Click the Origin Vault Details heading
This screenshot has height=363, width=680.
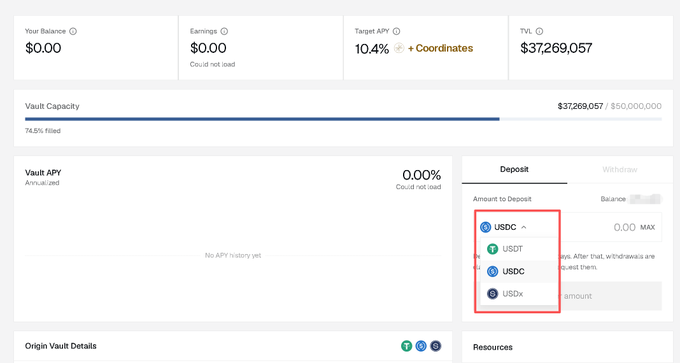61,346
